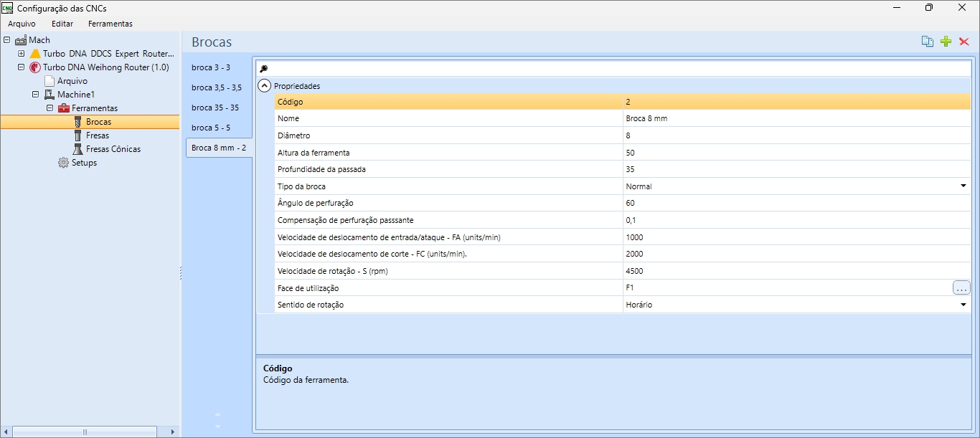Open the Ferramentas menu in menu bar
This screenshot has height=438, width=980.
click(110, 24)
